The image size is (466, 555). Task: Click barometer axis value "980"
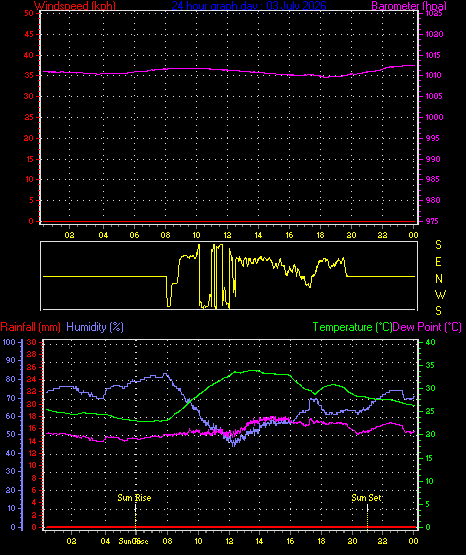click(433, 200)
